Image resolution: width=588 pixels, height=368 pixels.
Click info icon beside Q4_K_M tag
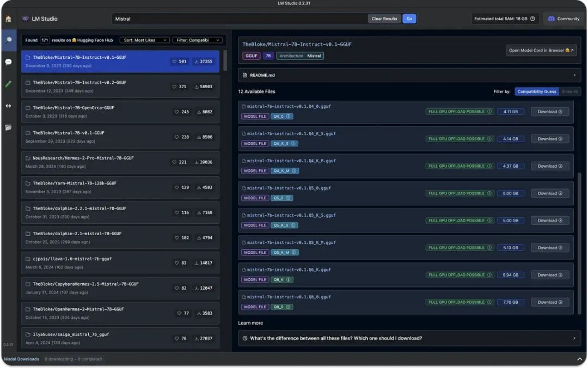click(x=295, y=171)
